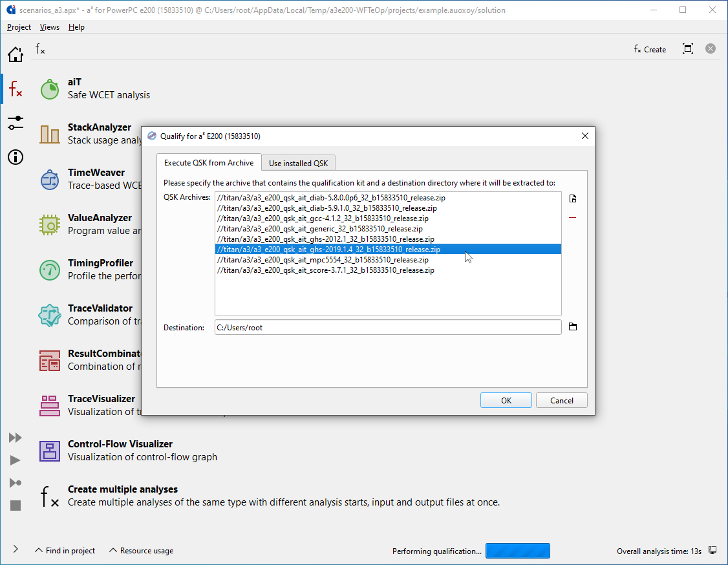Select the score-3.7.1 archive entry

[388, 270]
